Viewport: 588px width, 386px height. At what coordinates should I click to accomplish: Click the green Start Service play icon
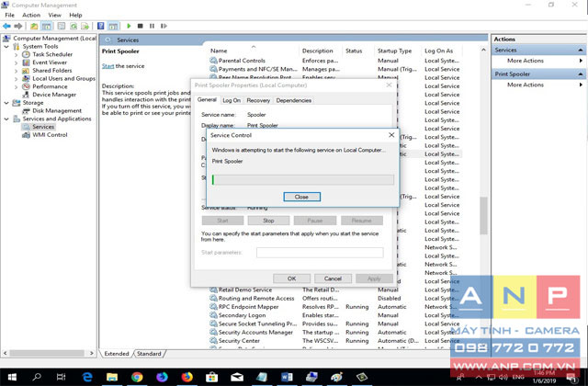pyautogui.click(x=129, y=26)
